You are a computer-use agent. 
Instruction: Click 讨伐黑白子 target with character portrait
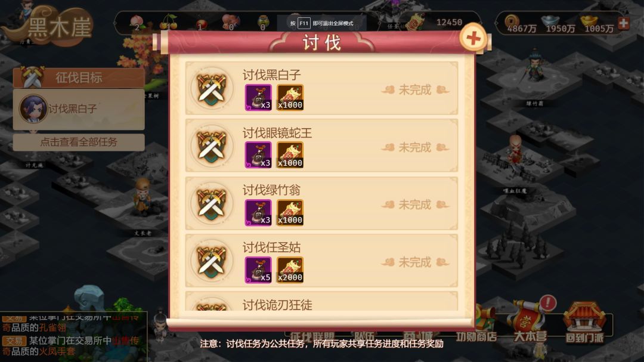pos(79,109)
